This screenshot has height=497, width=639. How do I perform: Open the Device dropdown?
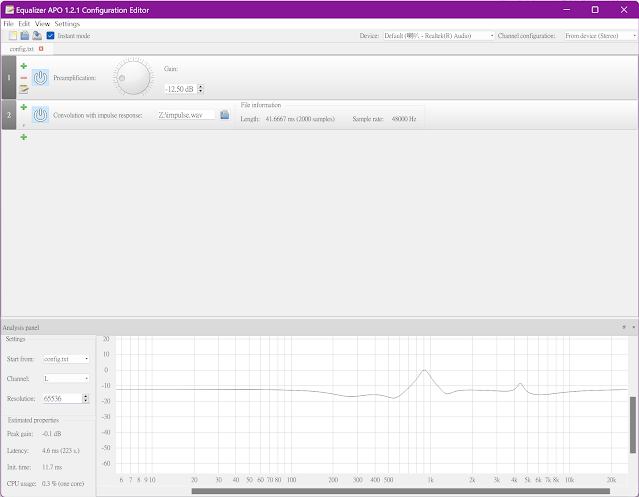[438, 36]
